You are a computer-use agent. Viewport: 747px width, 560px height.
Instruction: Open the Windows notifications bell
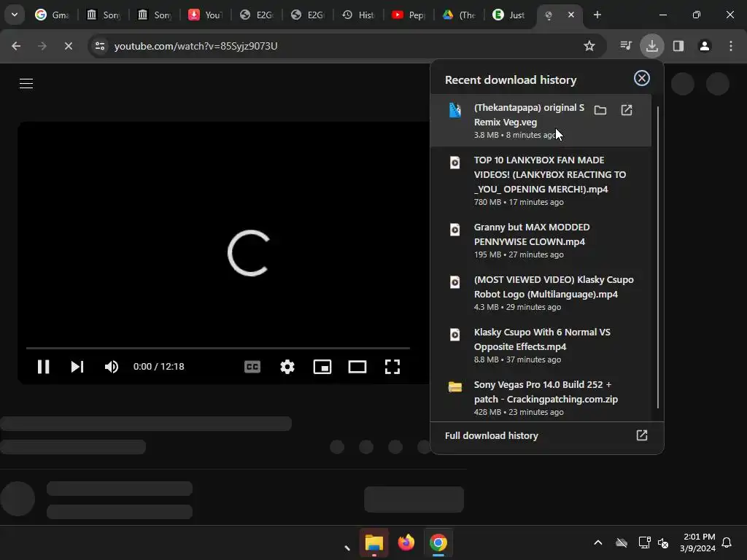pos(727,542)
